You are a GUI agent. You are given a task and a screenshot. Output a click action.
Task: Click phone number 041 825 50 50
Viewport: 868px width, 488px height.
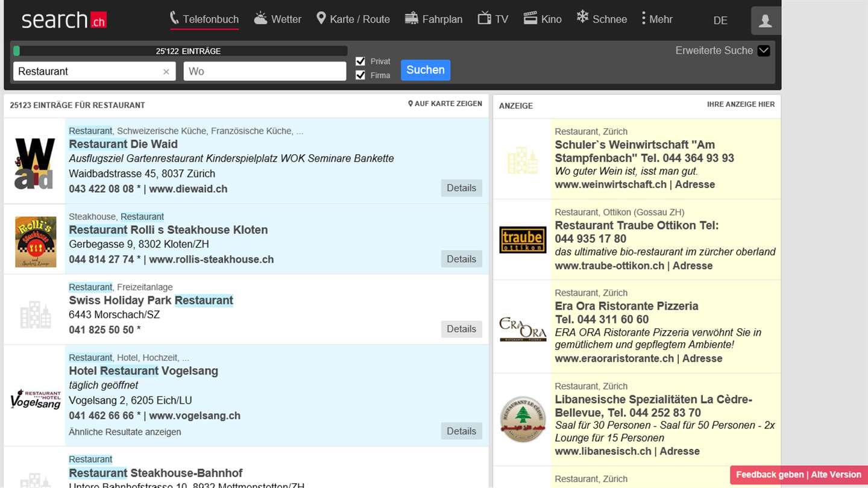[x=101, y=330]
